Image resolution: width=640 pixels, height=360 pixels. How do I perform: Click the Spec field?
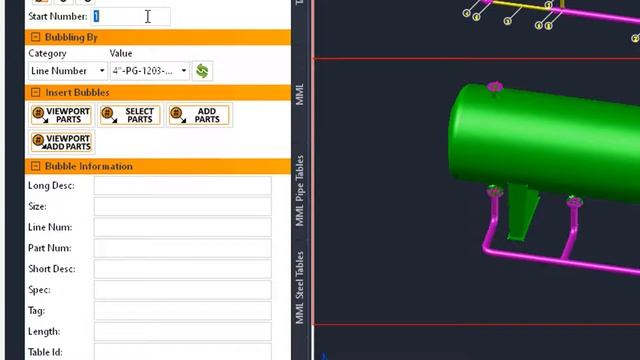point(182,290)
